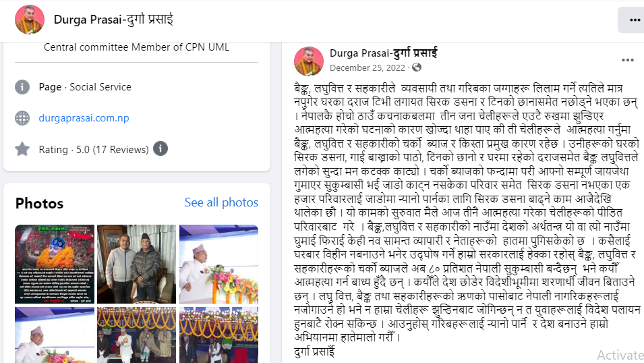Click the globe website icon in the sidebar

pyautogui.click(x=22, y=118)
